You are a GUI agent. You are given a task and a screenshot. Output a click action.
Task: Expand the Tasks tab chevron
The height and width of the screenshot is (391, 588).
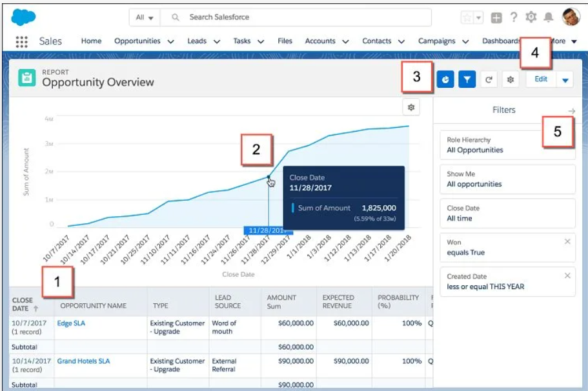[261, 41]
